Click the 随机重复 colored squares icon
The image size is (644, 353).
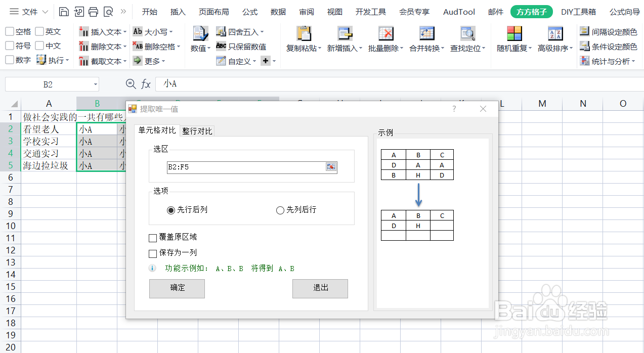[x=514, y=34]
